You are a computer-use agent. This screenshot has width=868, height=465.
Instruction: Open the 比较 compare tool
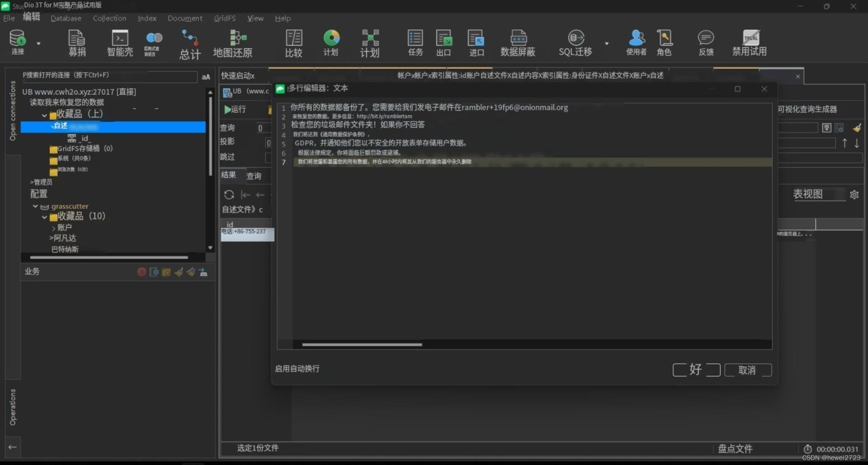(293, 43)
